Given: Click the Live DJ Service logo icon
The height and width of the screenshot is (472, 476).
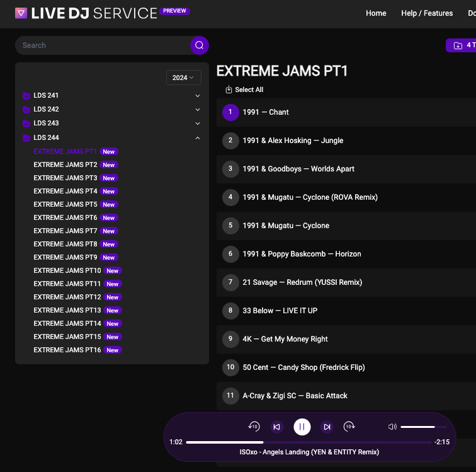Looking at the screenshot, I should coord(21,13).
